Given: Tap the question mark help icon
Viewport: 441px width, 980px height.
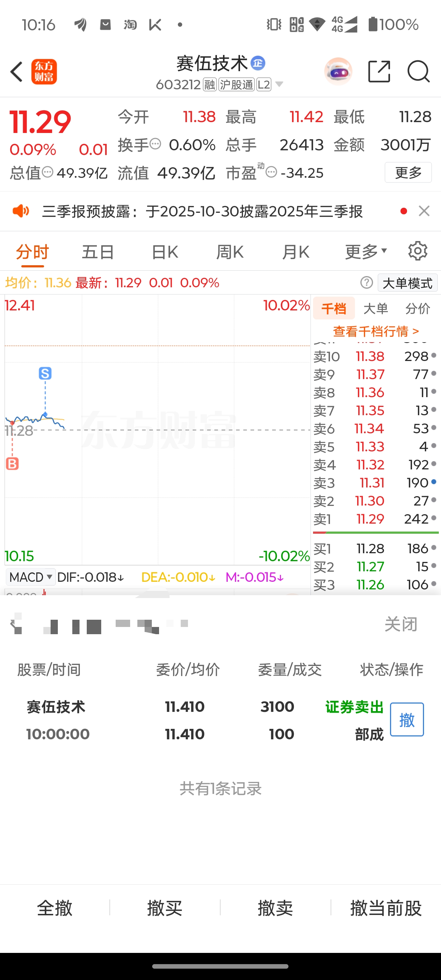Looking at the screenshot, I should (367, 283).
